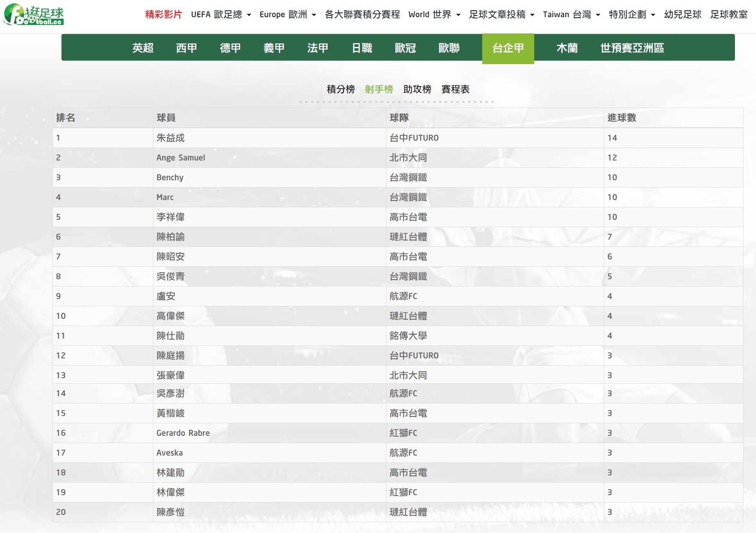Switch to the 英超 league tab
Screen dimensions: 756x533
pos(143,48)
